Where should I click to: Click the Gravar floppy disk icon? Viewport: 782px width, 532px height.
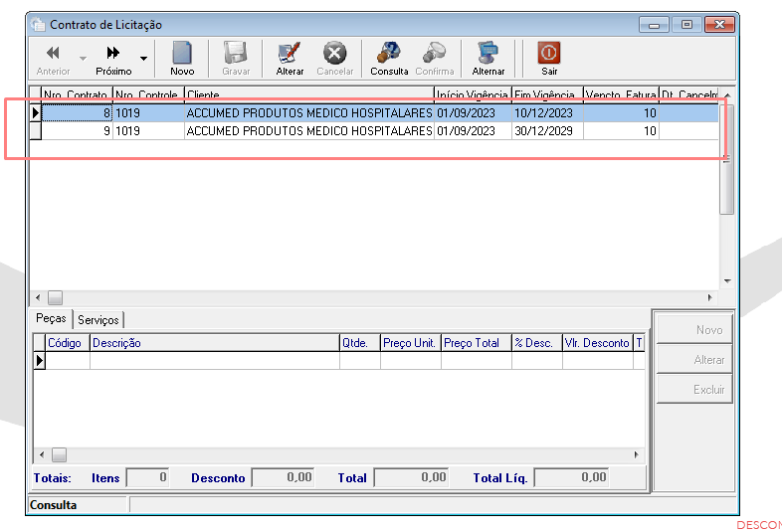tap(236, 53)
